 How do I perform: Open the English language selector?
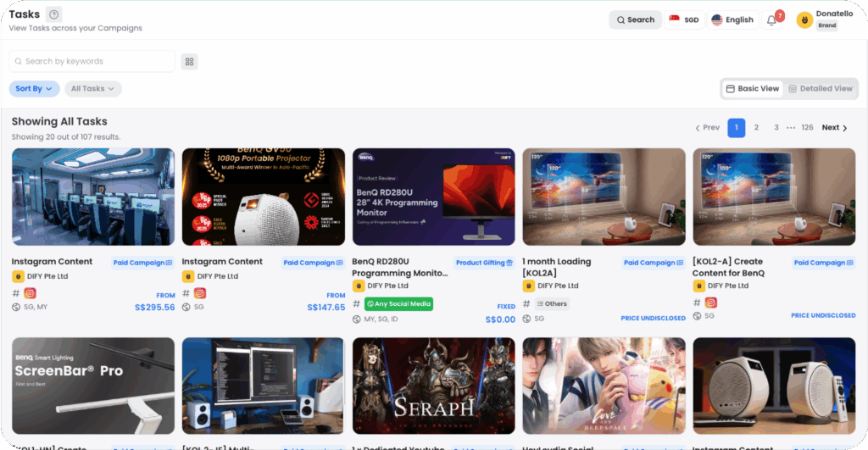click(x=732, y=20)
